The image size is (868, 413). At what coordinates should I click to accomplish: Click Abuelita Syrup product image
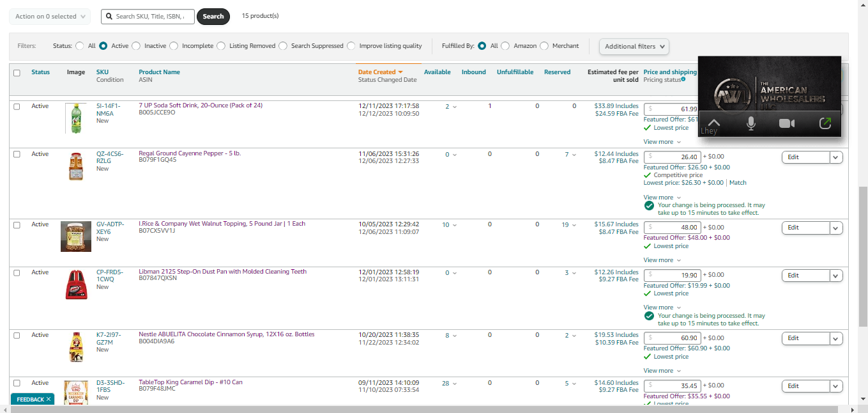pyautogui.click(x=76, y=347)
